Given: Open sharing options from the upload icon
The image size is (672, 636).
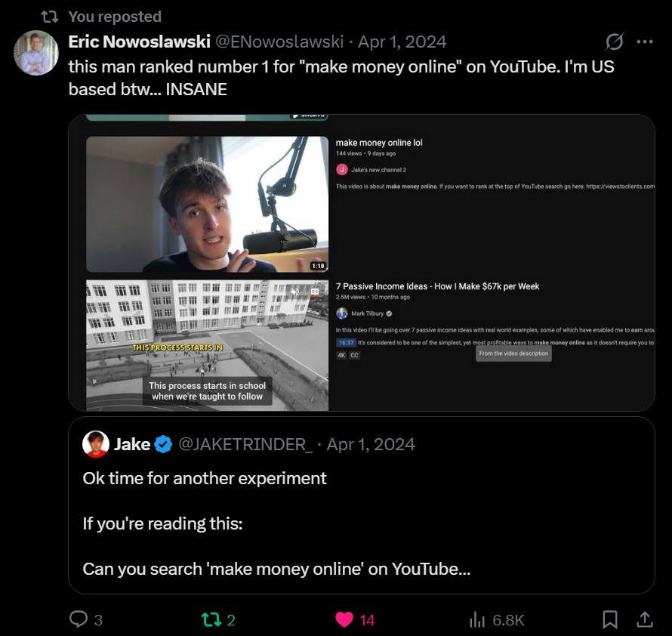Looking at the screenshot, I should 646,619.
